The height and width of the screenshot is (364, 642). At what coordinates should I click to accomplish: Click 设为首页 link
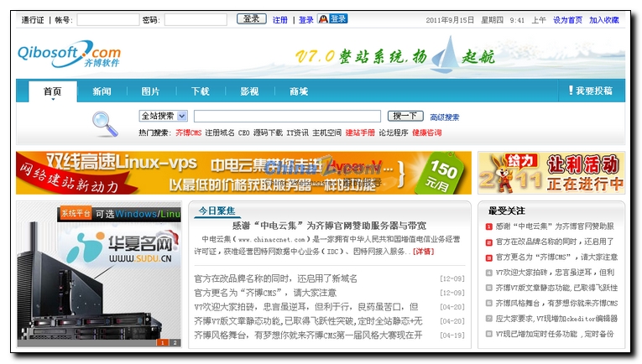tap(567, 19)
